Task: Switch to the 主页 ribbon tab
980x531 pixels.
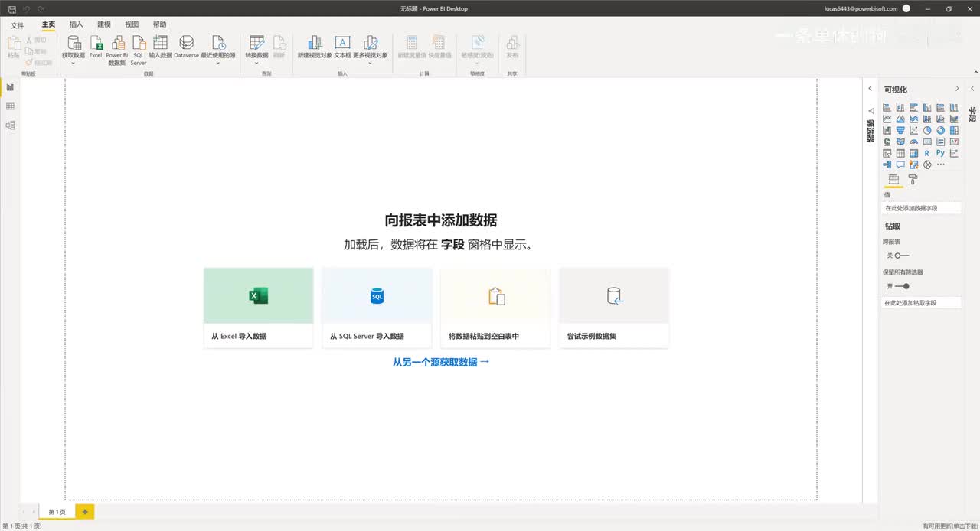Action: pos(48,24)
